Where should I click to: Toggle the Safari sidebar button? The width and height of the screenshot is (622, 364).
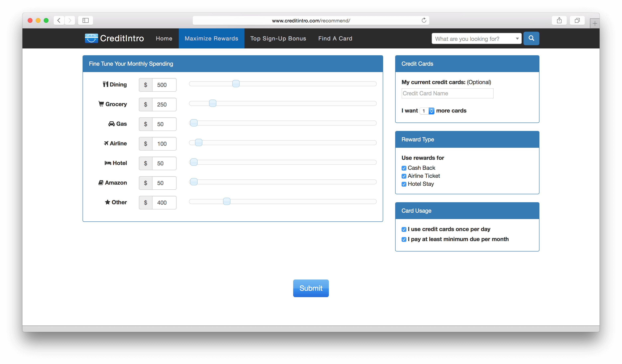pos(85,20)
